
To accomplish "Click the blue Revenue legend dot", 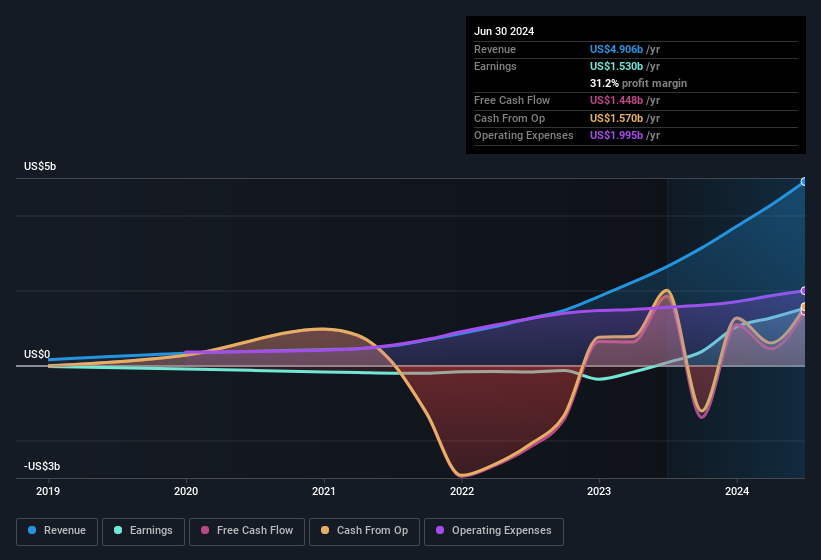I will click(x=32, y=530).
